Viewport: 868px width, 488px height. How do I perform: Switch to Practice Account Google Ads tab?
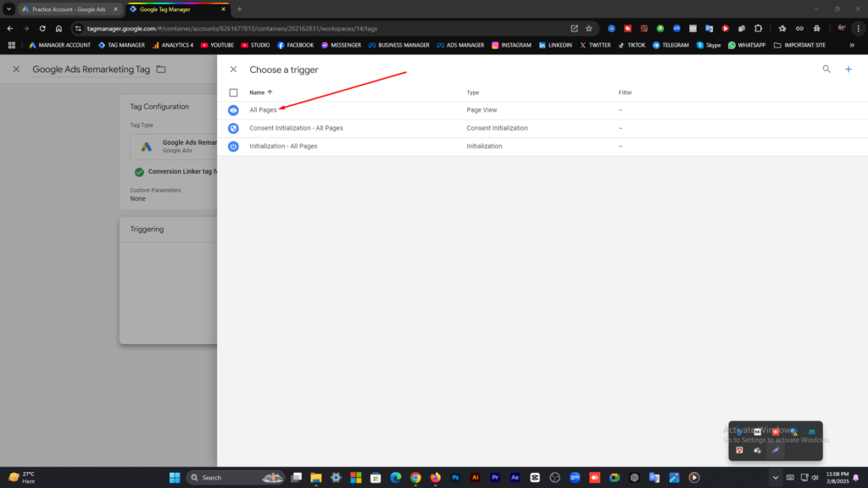click(x=69, y=9)
